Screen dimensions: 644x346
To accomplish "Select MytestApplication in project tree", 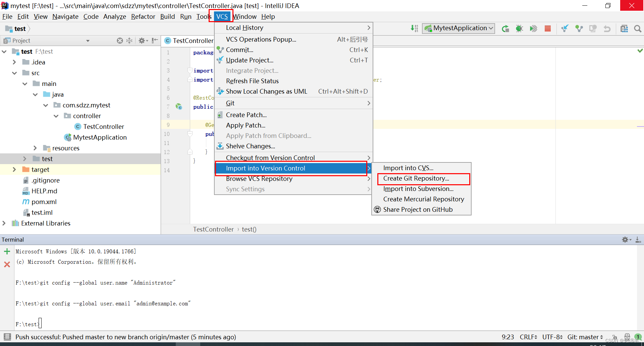I will (100, 137).
